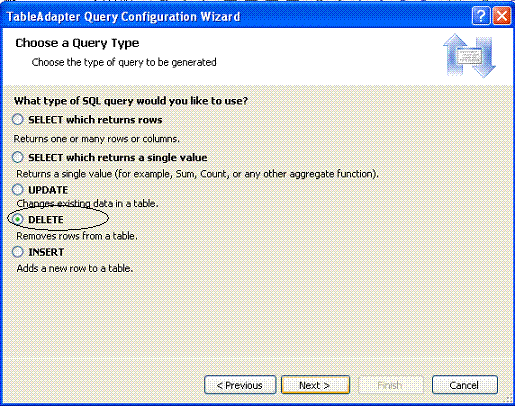This screenshot has height=406, width=515.
Task: Close the wizard with the red X
Action: pyautogui.click(x=502, y=15)
